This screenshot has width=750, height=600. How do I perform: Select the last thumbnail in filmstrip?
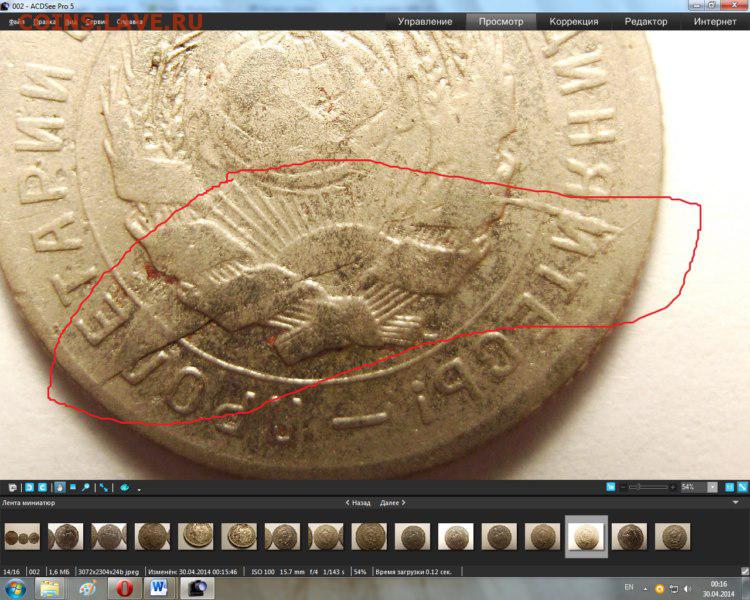(x=673, y=536)
